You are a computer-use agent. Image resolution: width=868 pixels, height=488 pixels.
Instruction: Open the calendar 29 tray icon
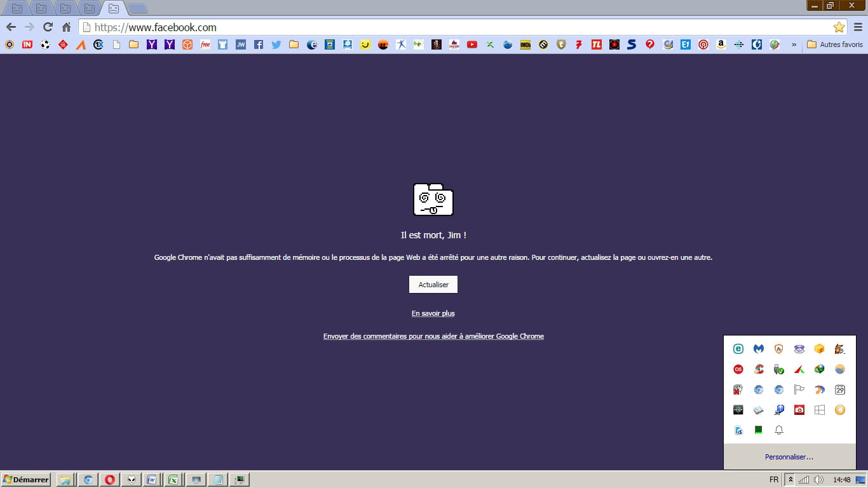click(840, 390)
